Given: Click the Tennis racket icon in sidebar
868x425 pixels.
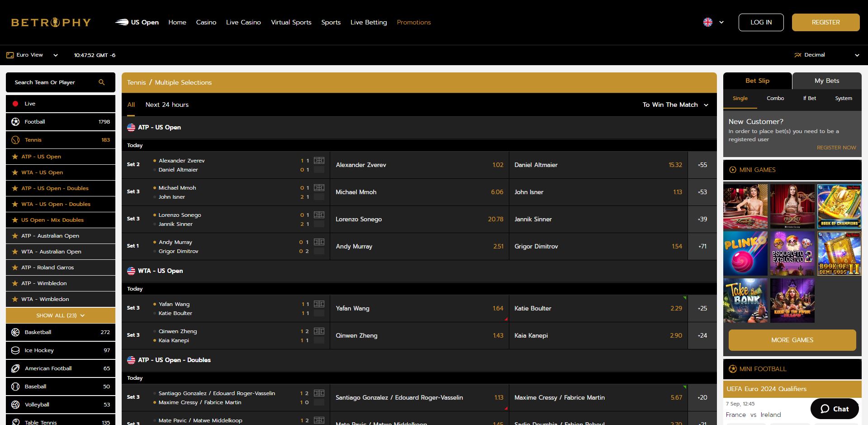Looking at the screenshot, I should [x=15, y=140].
